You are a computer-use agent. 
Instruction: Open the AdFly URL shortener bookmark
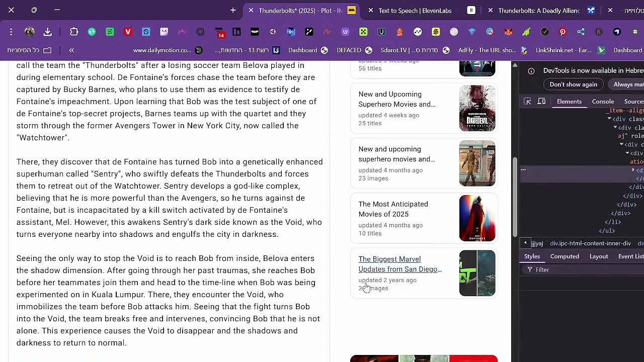(x=493, y=50)
